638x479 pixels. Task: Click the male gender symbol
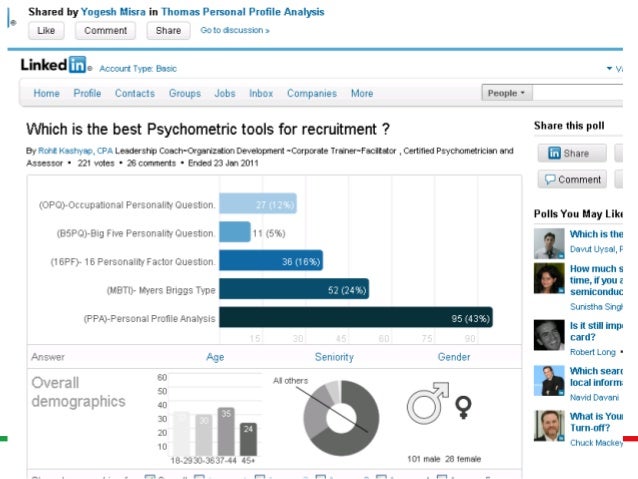[x=428, y=403]
